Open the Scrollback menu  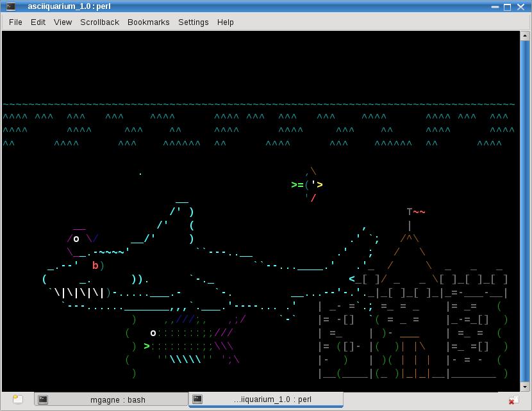pyautogui.click(x=99, y=22)
